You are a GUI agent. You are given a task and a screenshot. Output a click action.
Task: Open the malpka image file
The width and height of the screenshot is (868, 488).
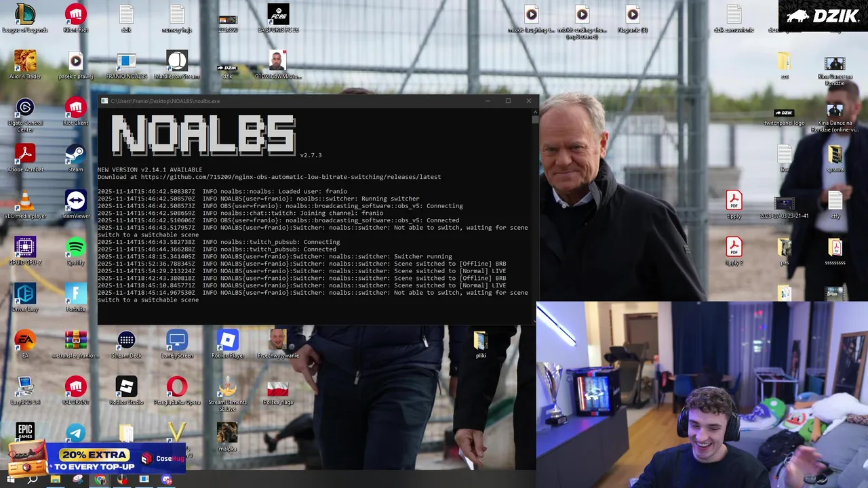[x=227, y=436]
